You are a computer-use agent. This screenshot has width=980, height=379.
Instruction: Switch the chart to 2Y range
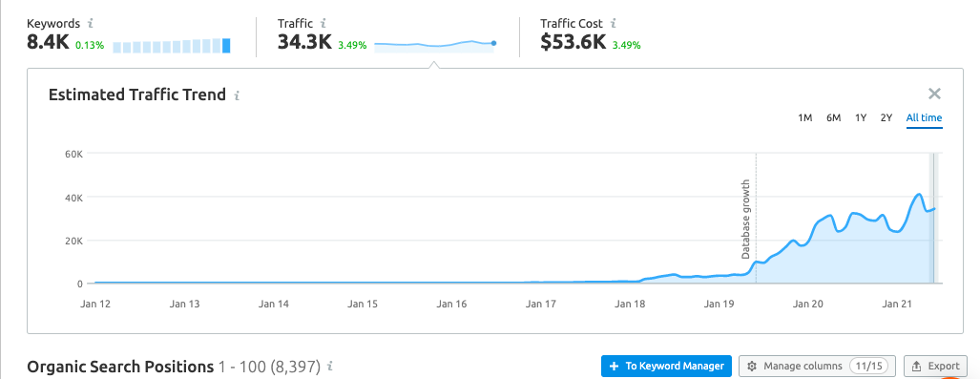click(x=886, y=117)
